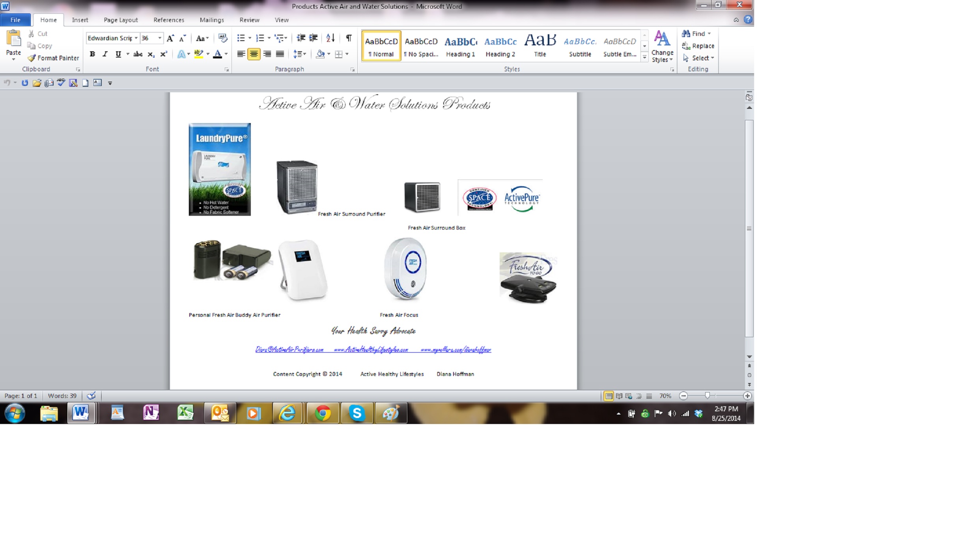Justify paragraph text

click(280, 54)
